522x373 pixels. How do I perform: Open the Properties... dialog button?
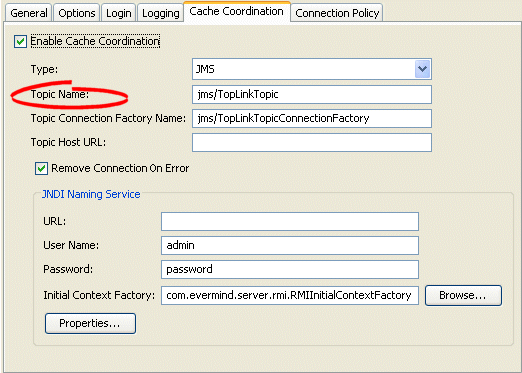[x=90, y=323]
